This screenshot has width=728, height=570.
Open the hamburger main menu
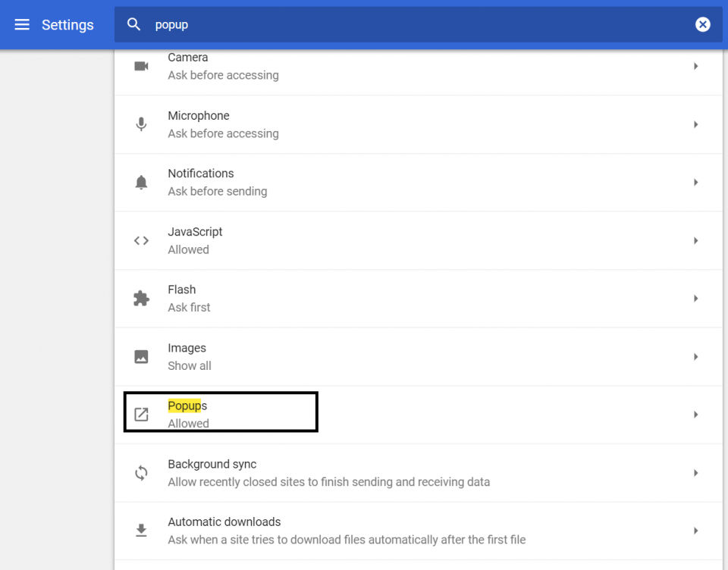(x=22, y=25)
